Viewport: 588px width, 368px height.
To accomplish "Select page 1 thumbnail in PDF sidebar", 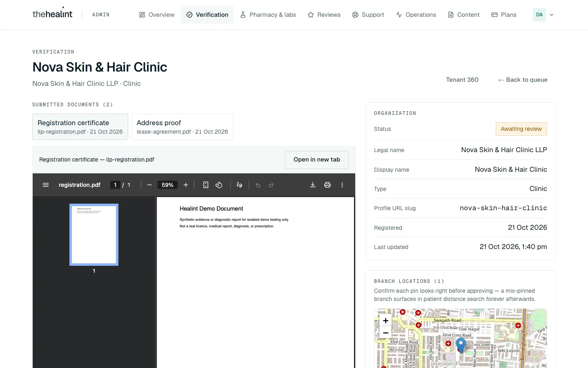I will (94, 235).
